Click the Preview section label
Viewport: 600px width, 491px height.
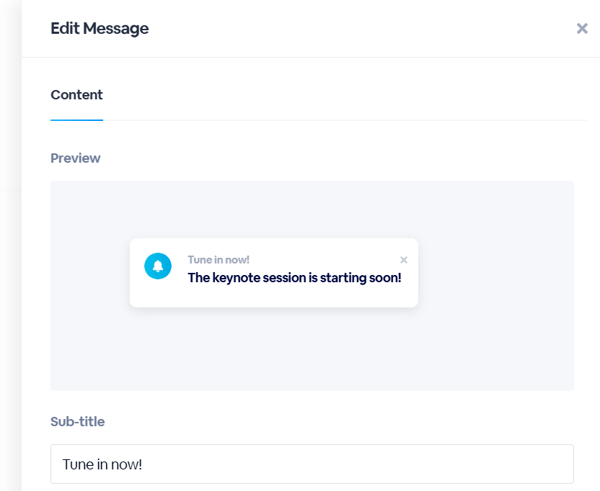(75, 158)
